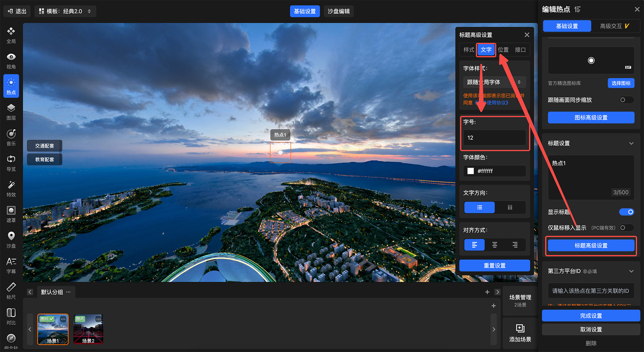Toggle 跟随画面同步缩放 switch
Image resolution: width=644 pixels, height=352 pixels.
(626, 100)
